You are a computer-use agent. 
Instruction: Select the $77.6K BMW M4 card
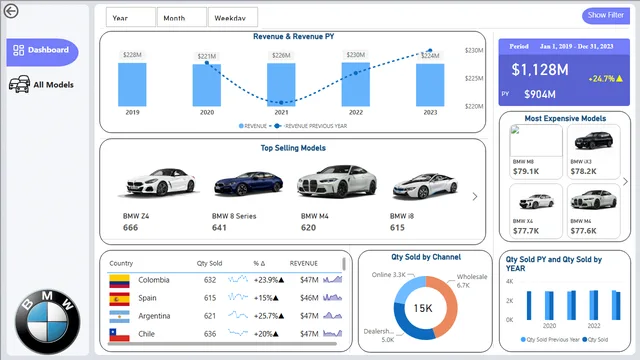tap(593, 211)
